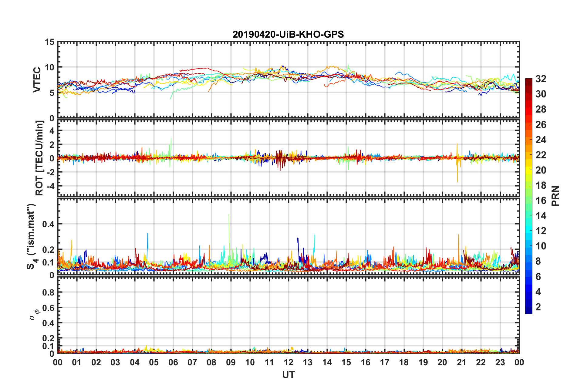Click the PRN colorbar label
The image size is (577, 392).
point(555,196)
